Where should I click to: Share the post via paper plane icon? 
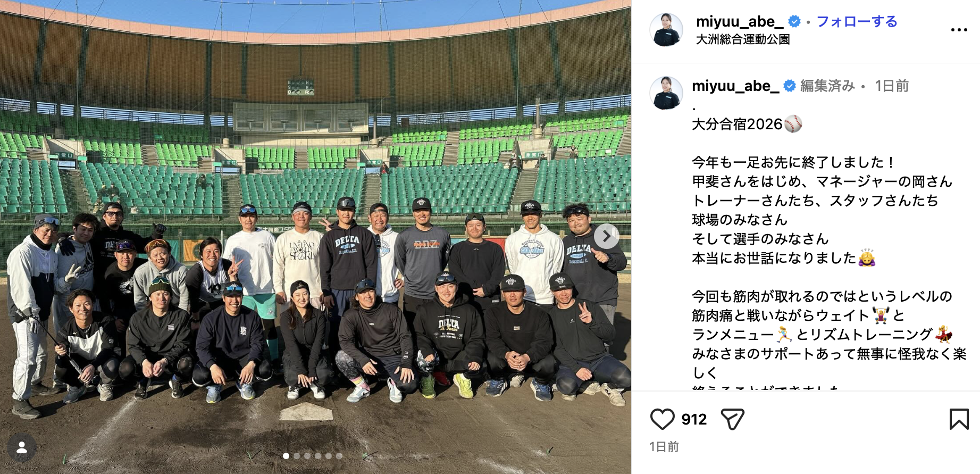pyautogui.click(x=732, y=419)
